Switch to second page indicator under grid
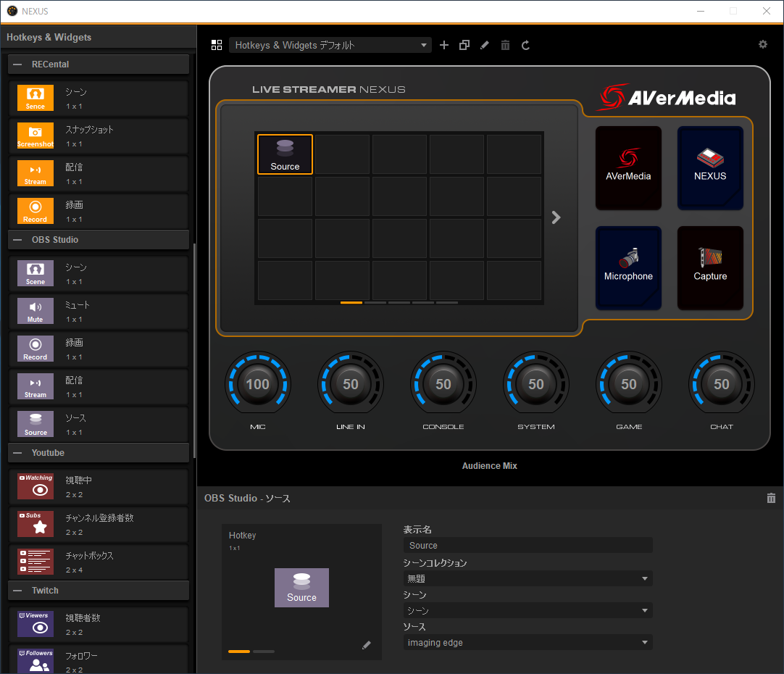The image size is (784, 674). (x=375, y=302)
